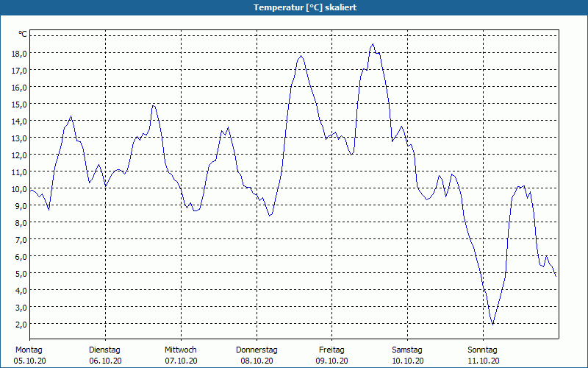Click the 18,0 y-axis value
This screenshot has height=368, width=588.
point(20,54)
